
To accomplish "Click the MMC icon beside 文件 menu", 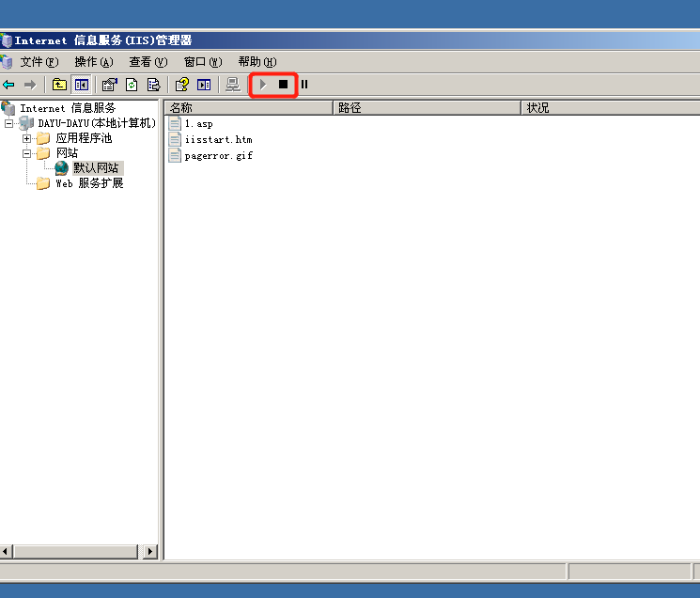I will pyautogui.click(x=7, y=62).
